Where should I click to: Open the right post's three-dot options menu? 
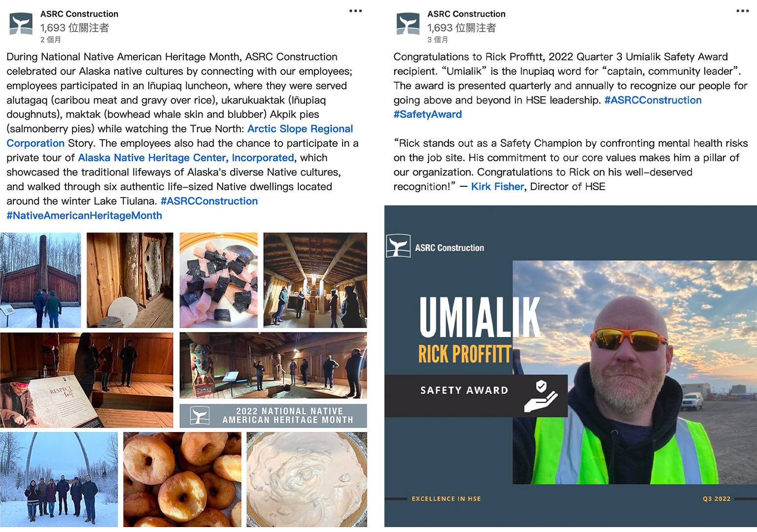click(x=742, y=11)
